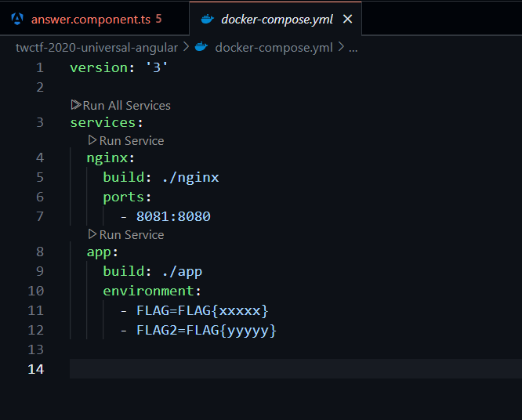Image resolution: width=522 pixels, height=420 pixels.
Task: Place cursor on the 8081:8080 port mapping
Action: point(173,216)
